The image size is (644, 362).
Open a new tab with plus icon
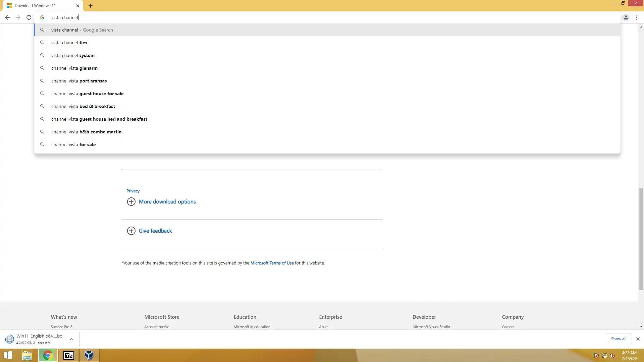pos(91,6)
